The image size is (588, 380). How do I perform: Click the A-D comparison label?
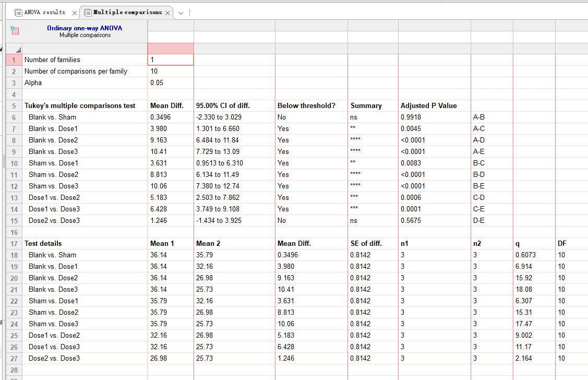click(479, 140)
